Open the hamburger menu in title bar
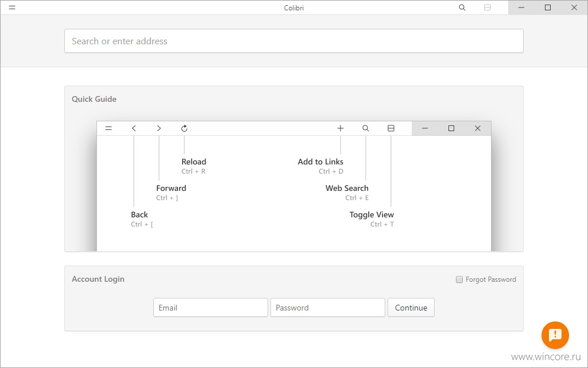The image size is (588, 368). [x=12, y=7]
